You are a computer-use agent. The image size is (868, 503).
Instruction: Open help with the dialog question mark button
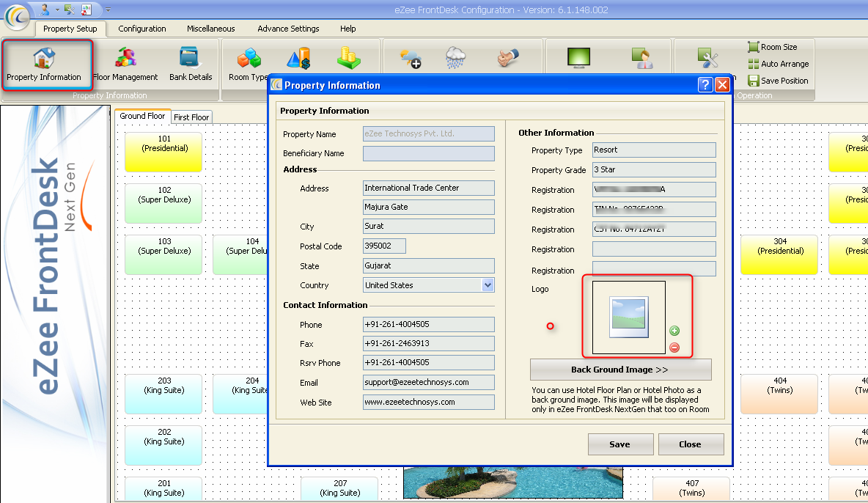[x=705, y=85]
